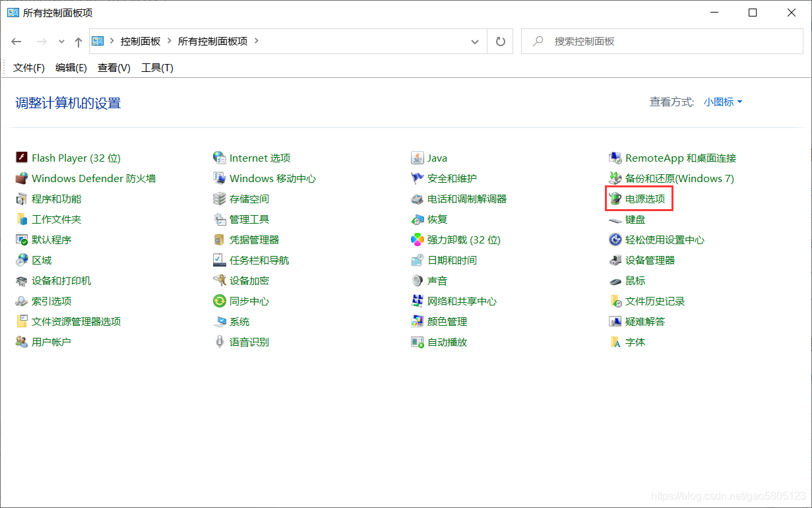812x508 pixels.
Task: Open the 程序和功能 icon
Action: tap(22, 199)
